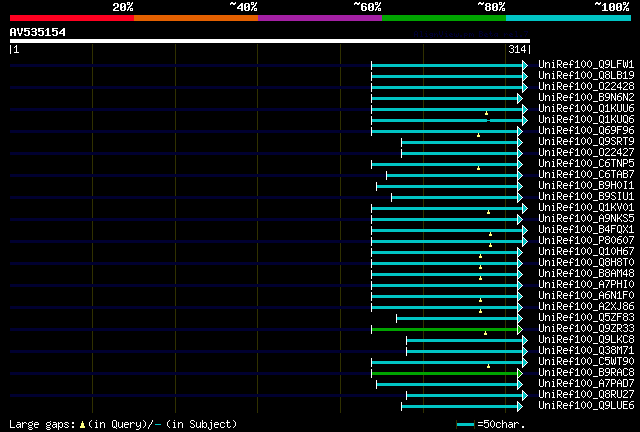Click the cyan alignment bar for Q9LUE6
The image size is (640, 432).
tap(459, 406)
